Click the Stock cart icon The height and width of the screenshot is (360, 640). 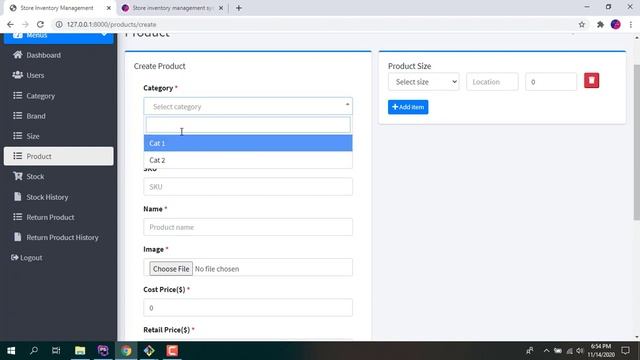tap(17, 176)
